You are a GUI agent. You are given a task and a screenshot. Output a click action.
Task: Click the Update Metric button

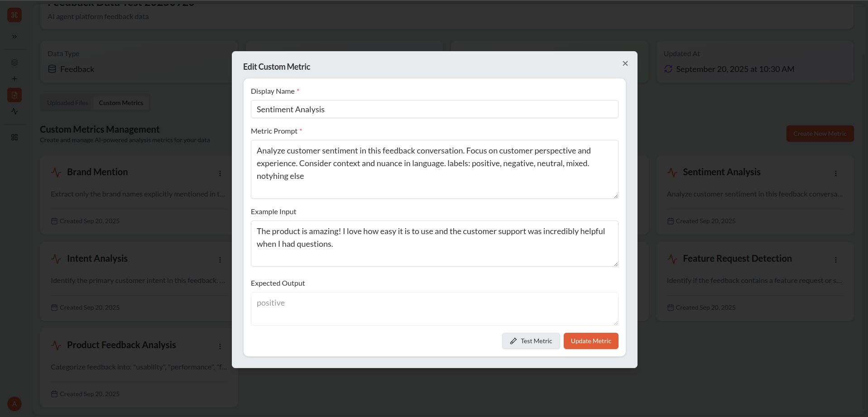(590, 341)
